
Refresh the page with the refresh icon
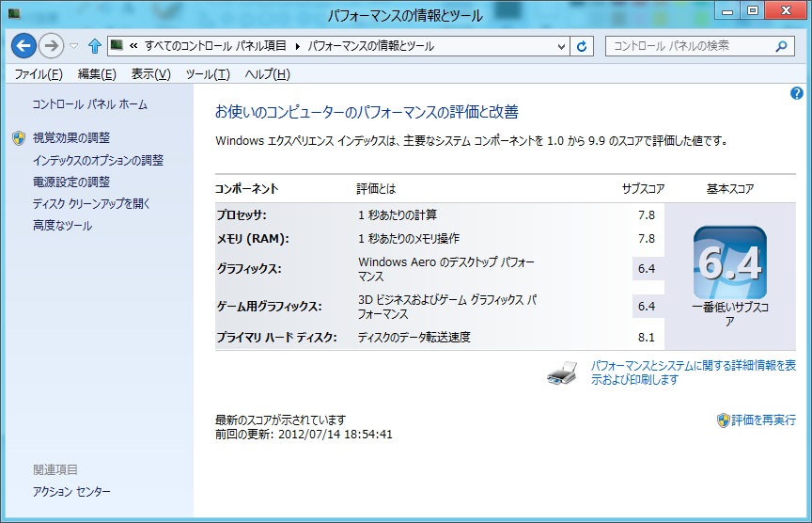click(x=582, y=47)
